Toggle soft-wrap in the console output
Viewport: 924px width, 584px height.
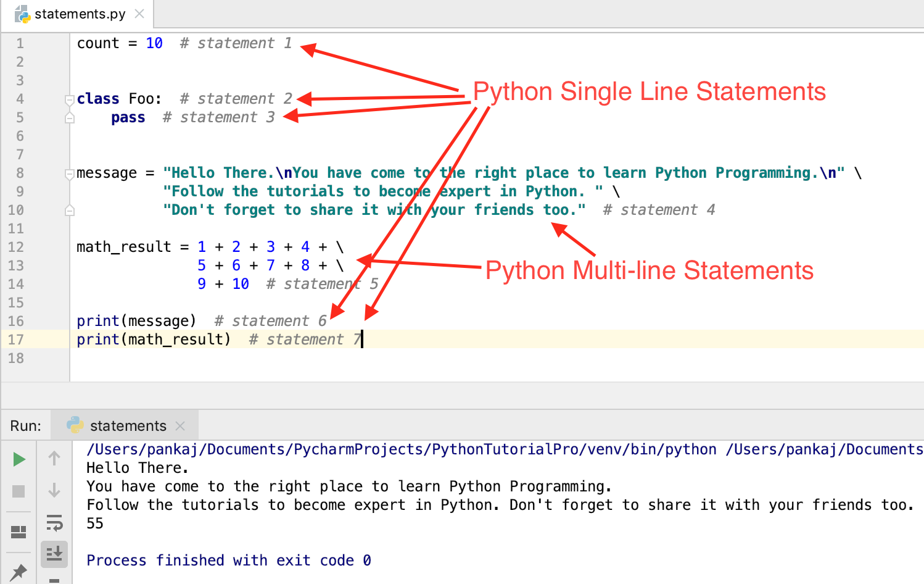coord(54,520)
